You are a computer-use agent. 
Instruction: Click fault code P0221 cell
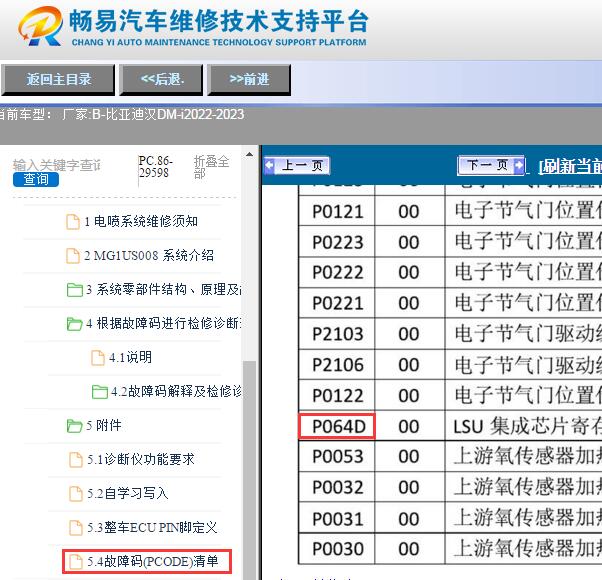337,303
